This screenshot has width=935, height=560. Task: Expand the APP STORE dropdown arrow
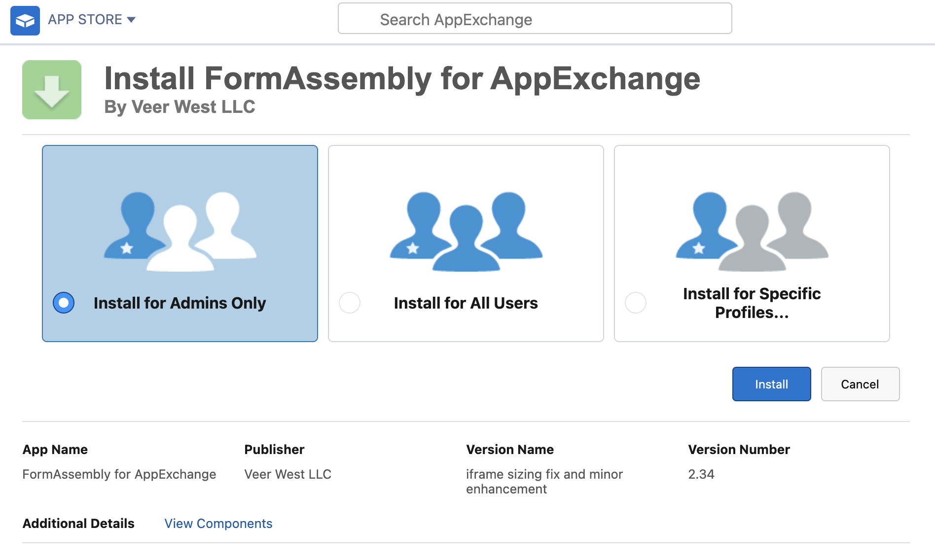click(131, 20)
